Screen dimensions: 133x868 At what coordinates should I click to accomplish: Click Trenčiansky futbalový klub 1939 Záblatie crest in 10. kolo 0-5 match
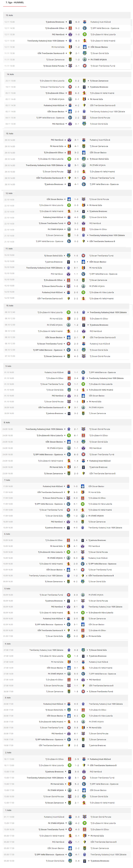pyautogui.click(x=84, y=312)
